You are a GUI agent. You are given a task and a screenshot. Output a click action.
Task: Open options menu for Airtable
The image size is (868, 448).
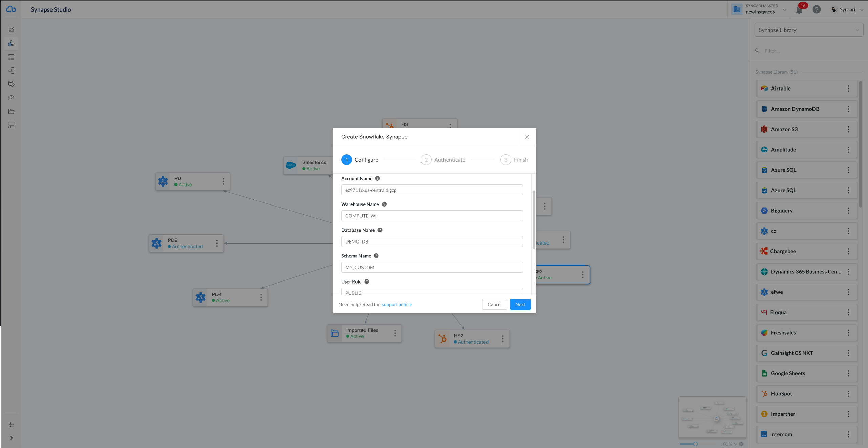click(x=848, y=89)
